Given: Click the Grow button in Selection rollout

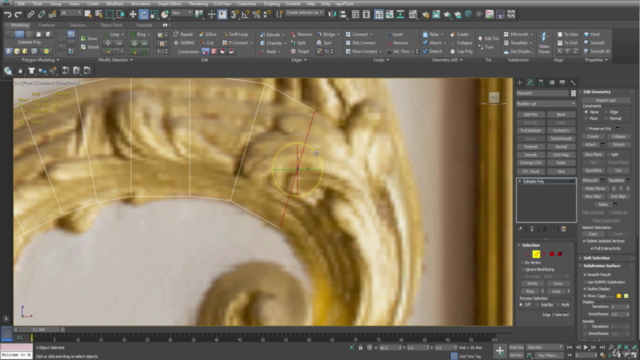Looking at the screenshot, I should click(558, 283).
